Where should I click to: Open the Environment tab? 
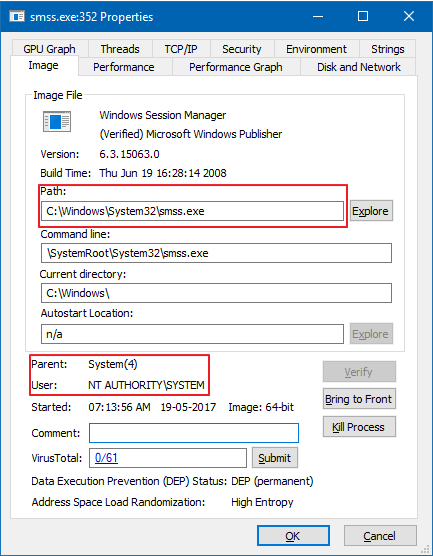317,49
